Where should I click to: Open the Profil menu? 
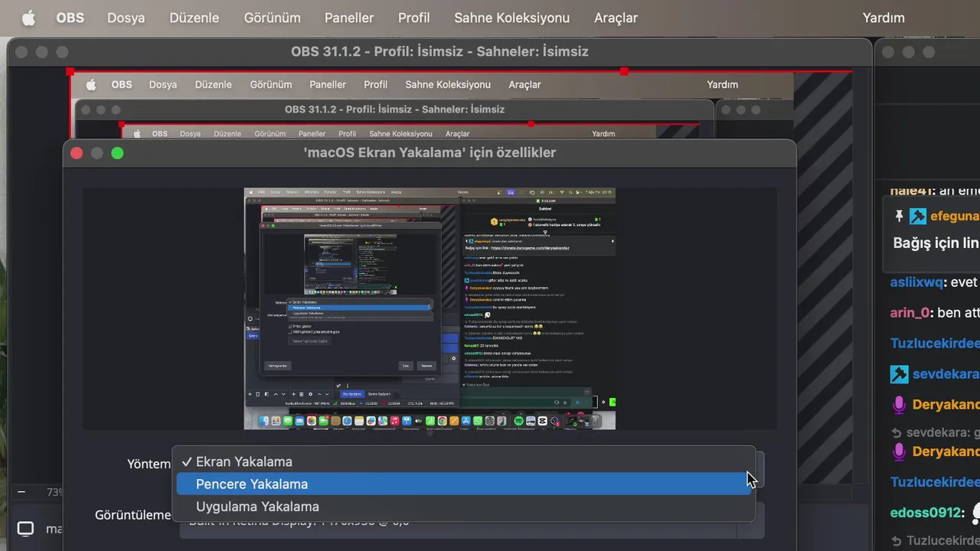pos(413,18)
